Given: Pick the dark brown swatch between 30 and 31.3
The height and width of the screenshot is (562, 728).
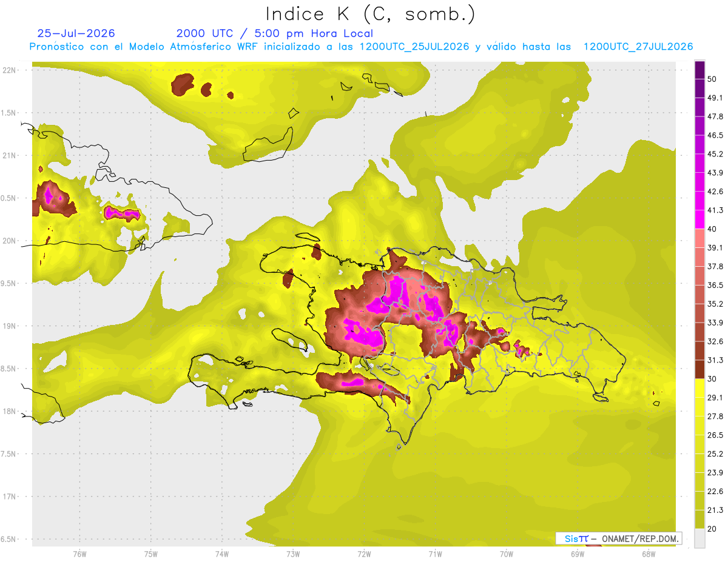Looking at the screenshot, I should [x=699, y=370].
